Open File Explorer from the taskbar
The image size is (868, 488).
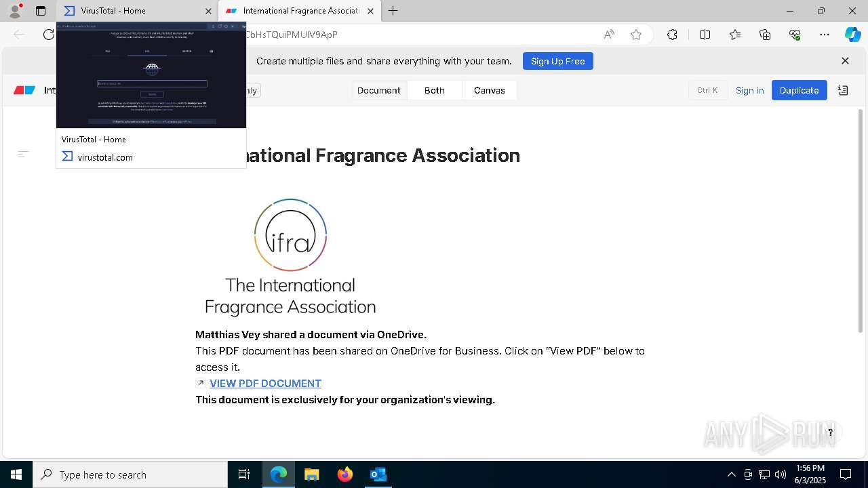(x=312, y=474)
